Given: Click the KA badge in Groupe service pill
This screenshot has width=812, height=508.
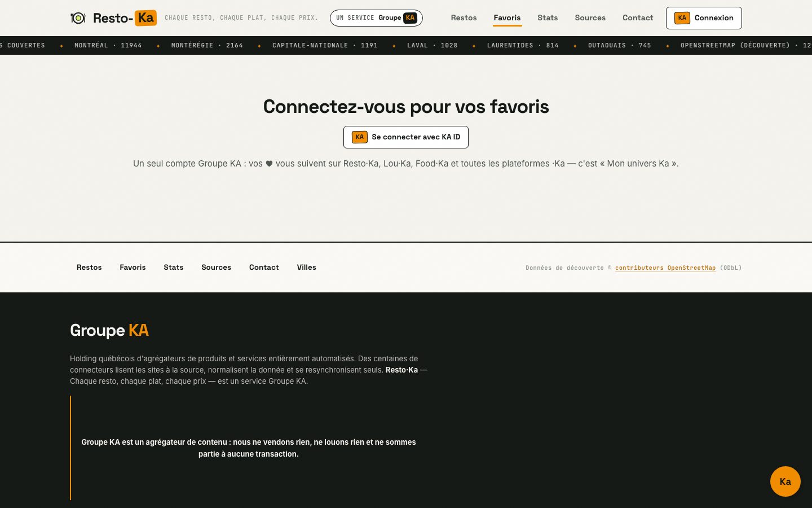Looking at the screenshot, I should pyautogui.click(x=410, y=18).
